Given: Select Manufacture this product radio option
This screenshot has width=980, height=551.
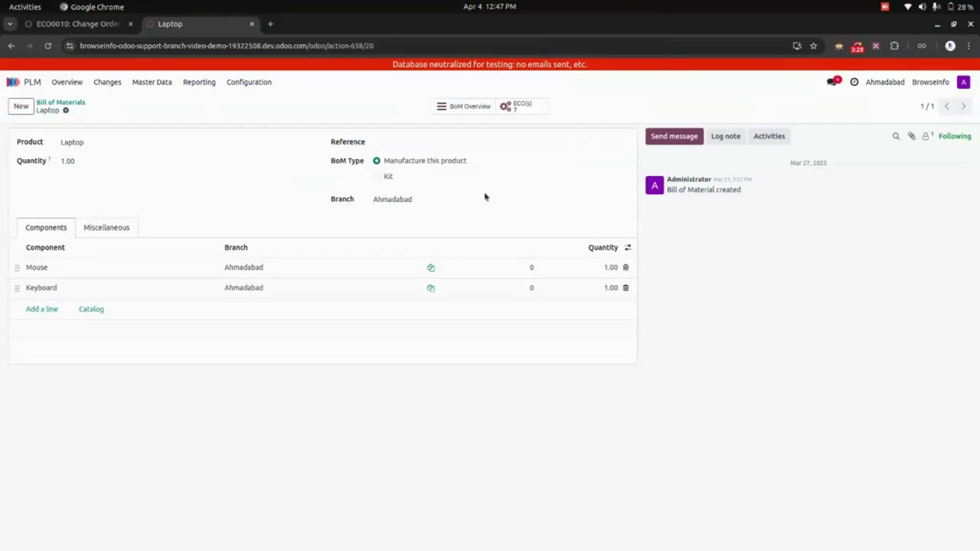Looking at the screenshot, I should [x=377, y=161].
